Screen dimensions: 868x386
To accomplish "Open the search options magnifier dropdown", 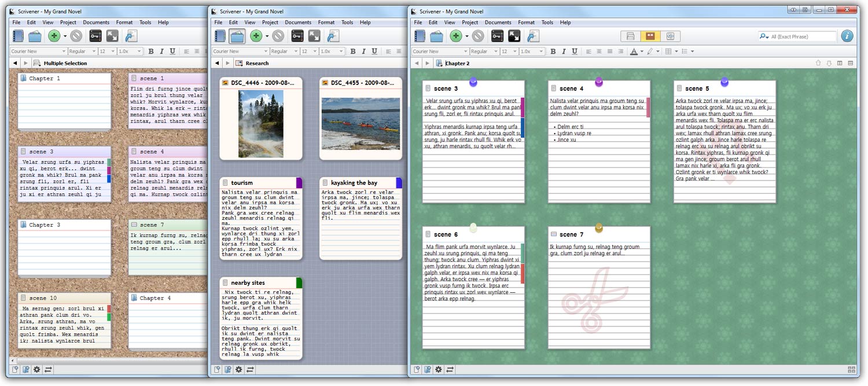I will (x=764, y=36).
